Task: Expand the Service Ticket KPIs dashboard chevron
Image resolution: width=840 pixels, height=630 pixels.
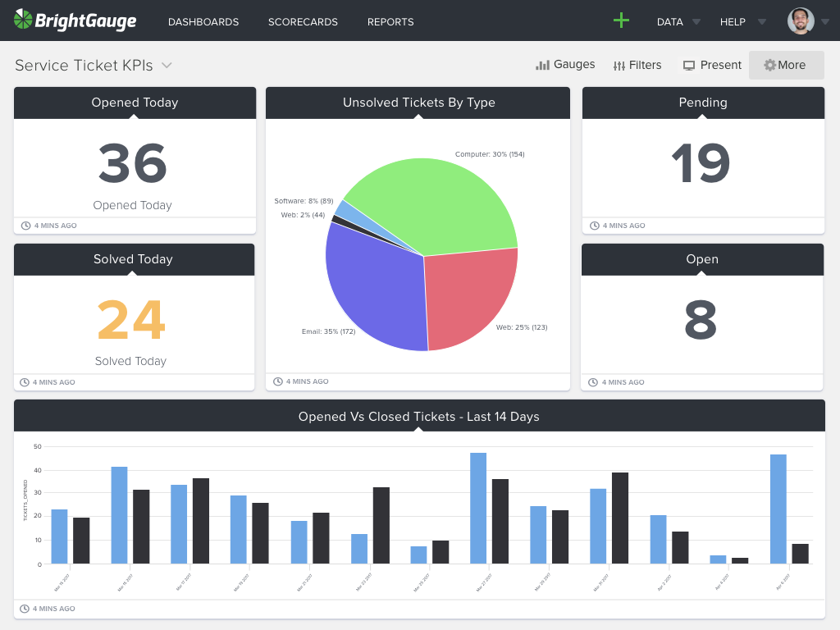Action: click(x=167, y=66)
